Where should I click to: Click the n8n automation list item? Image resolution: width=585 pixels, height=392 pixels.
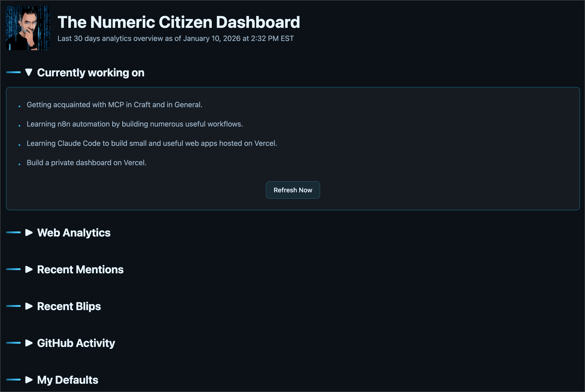point(135,124)
